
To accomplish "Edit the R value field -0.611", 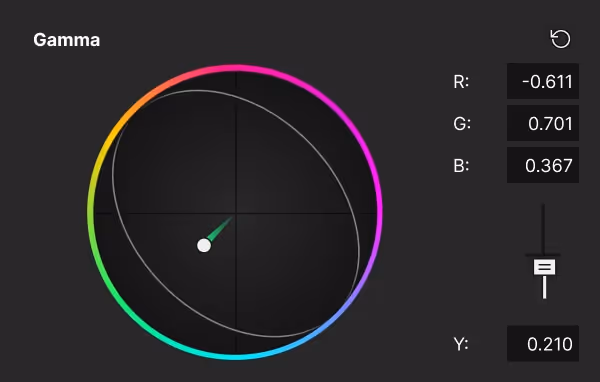I will tap(543, 81).
